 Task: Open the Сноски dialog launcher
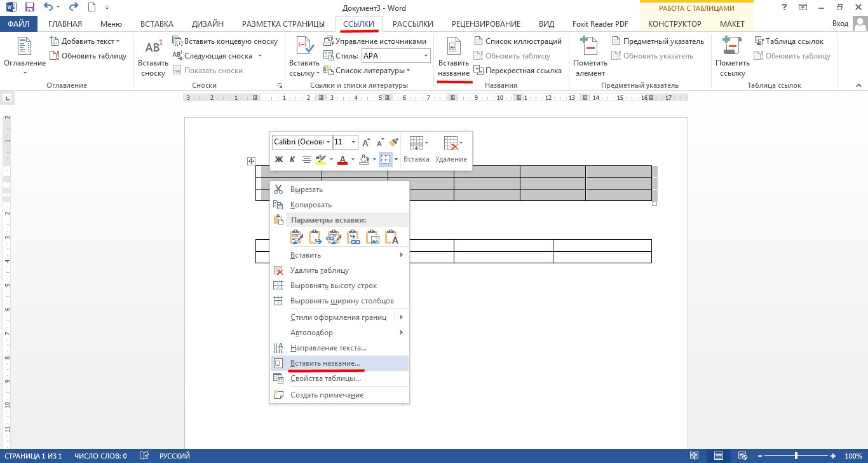point(279,85)
